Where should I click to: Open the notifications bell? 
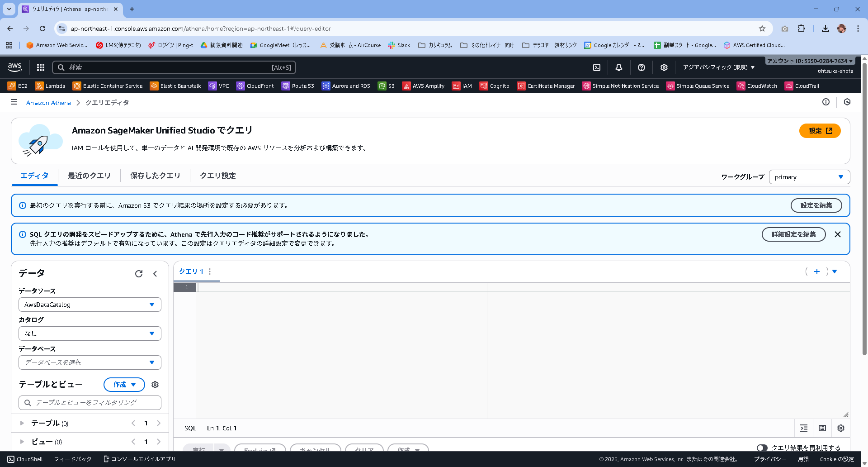click(619, 67)
